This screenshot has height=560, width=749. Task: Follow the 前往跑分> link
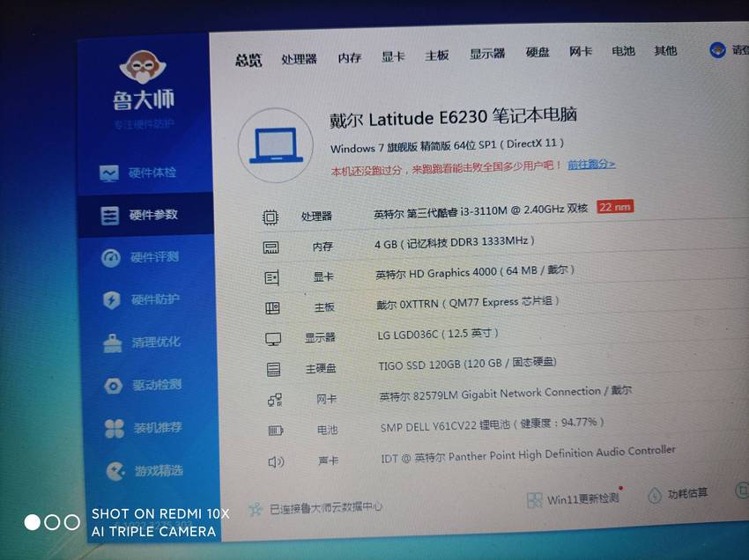(x=591, y=165)
